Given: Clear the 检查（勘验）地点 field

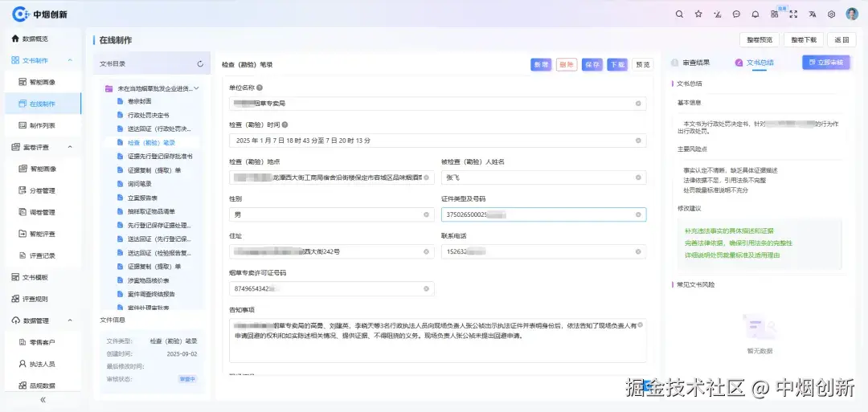Looking at the screenshot, I should coord(426,177).
